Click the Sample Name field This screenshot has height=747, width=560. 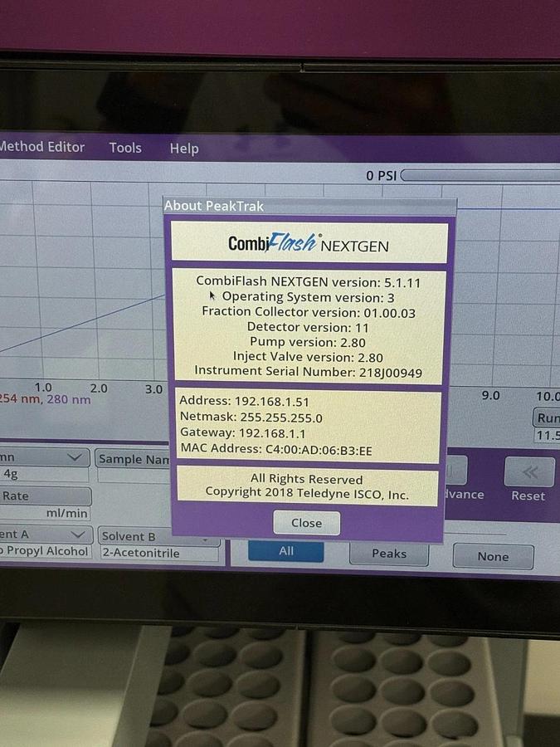[134, 475]
